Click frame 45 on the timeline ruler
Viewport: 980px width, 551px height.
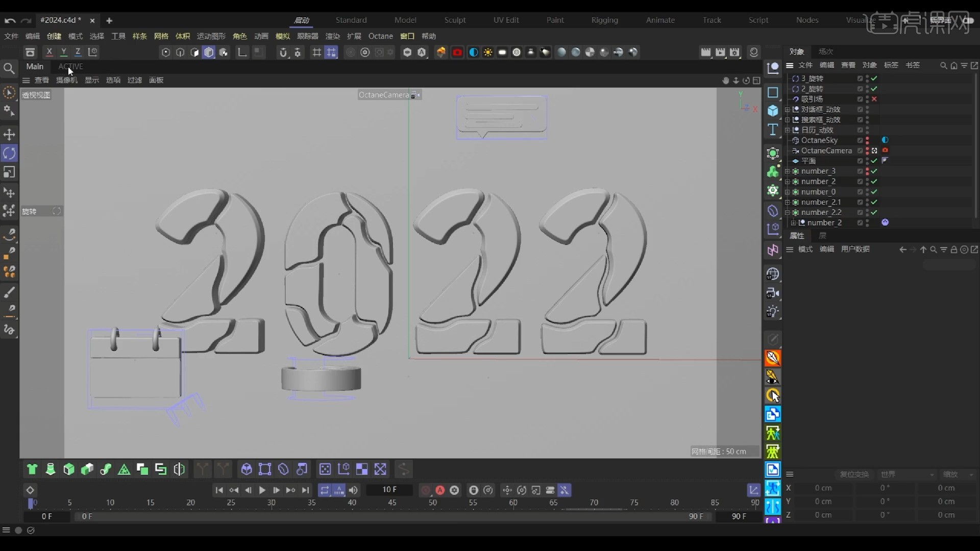click(392, 503)
